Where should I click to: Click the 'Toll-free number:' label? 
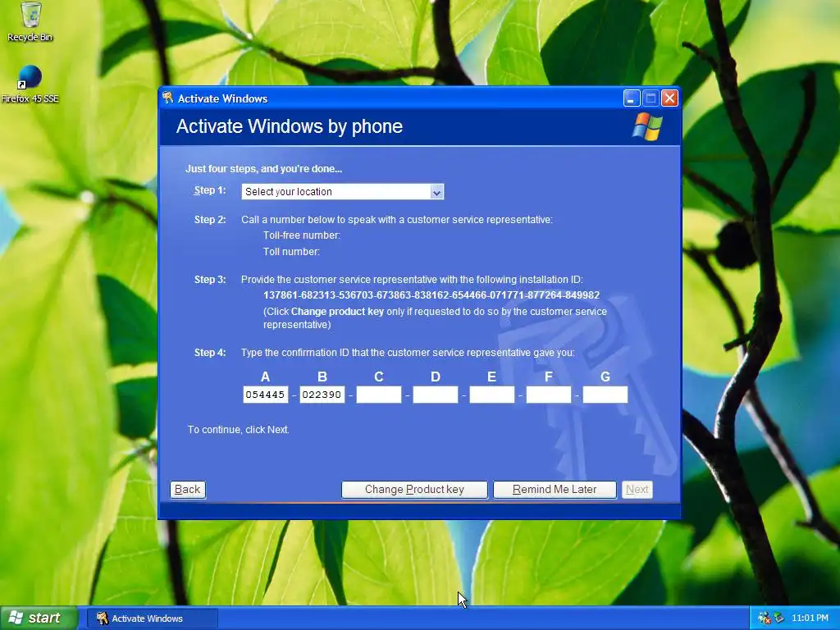[x=302, y=235]
